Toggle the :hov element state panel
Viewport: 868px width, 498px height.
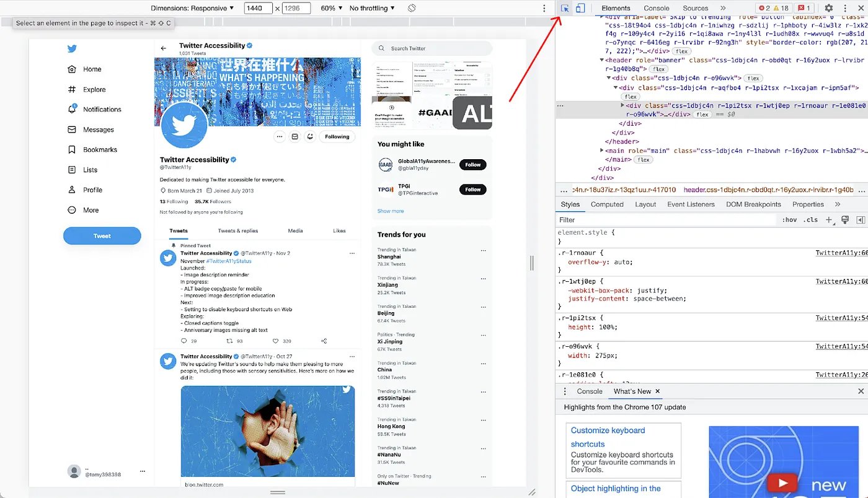(x=789, y=220)
